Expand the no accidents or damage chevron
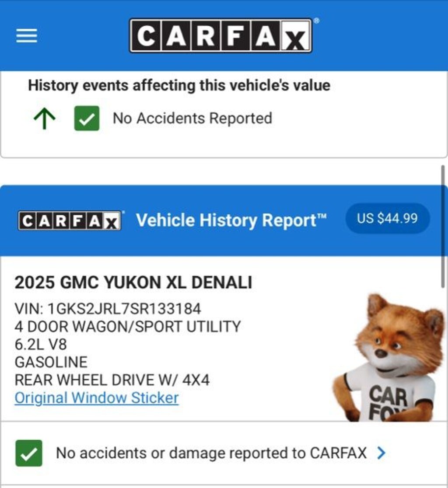 381,453
